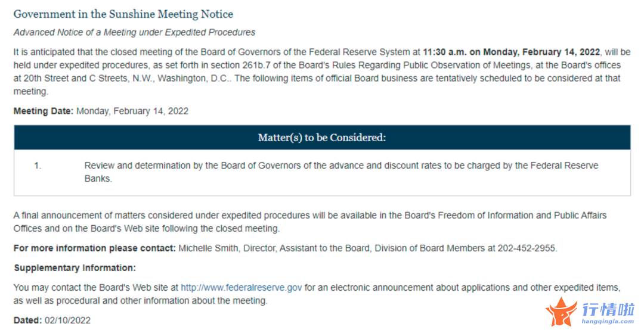644x330 pixels.
Task: Click the hangqingla bull logo icon
Action: point(562,312)
